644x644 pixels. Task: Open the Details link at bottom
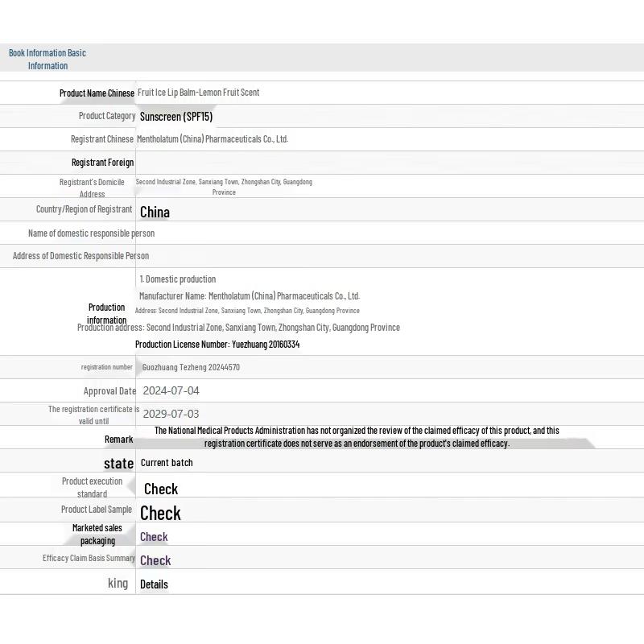(154, 584)
